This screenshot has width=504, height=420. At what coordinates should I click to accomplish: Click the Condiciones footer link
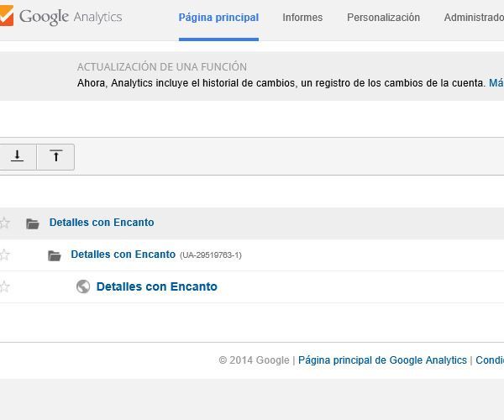pyautogui.click(x=490, y=360)
